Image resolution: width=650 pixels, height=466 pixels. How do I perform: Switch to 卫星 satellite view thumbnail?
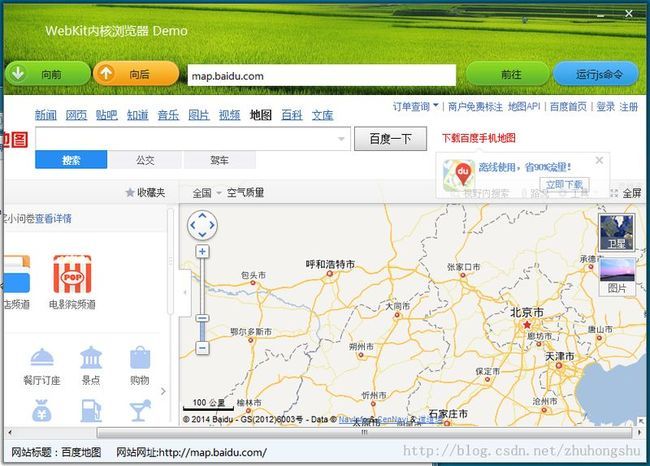click(x=617, y=233)
